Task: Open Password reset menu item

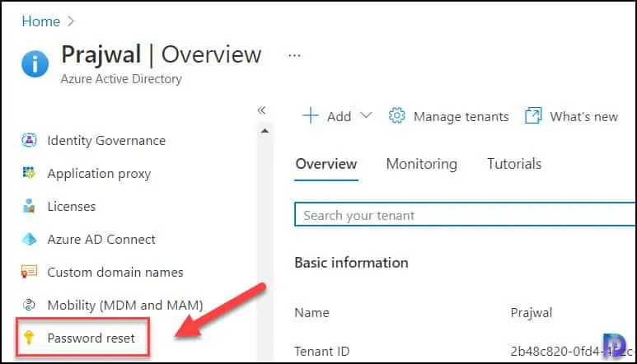Action: pos(91,338)
